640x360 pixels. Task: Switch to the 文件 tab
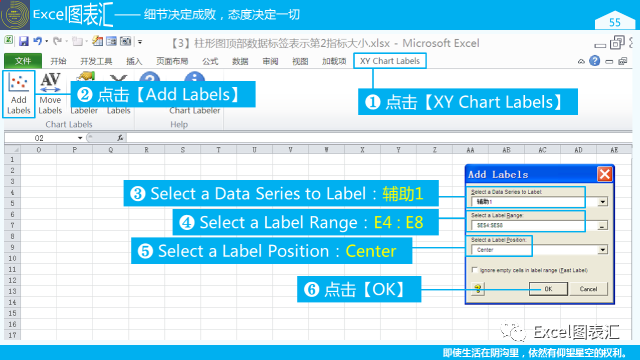[23, 61]
